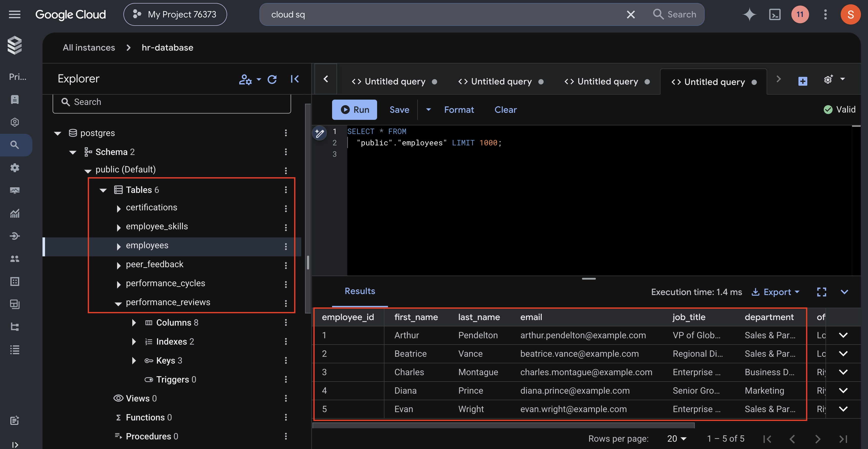Viewport: 868px width, 449px height.
Task: Run the SQL query
Action: pos(355,110)
